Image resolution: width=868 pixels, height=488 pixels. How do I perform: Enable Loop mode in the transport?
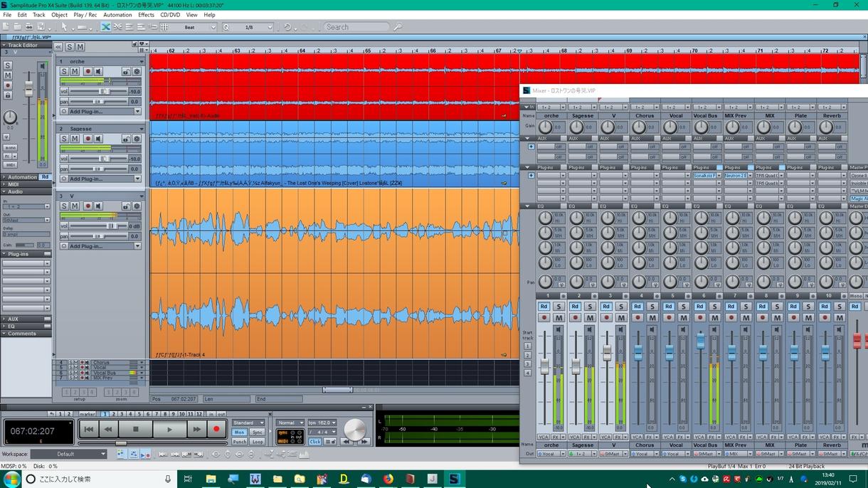pos(257,442)
